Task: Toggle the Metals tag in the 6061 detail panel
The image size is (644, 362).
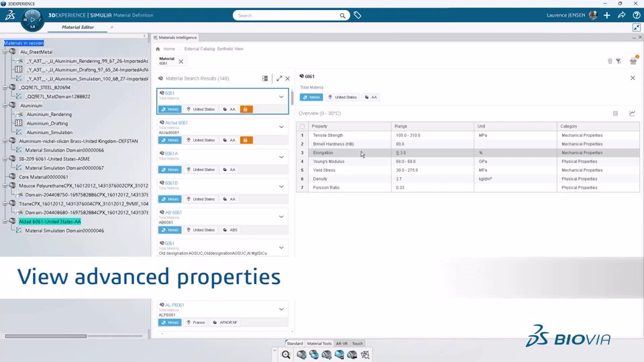Action: [311, 97]
